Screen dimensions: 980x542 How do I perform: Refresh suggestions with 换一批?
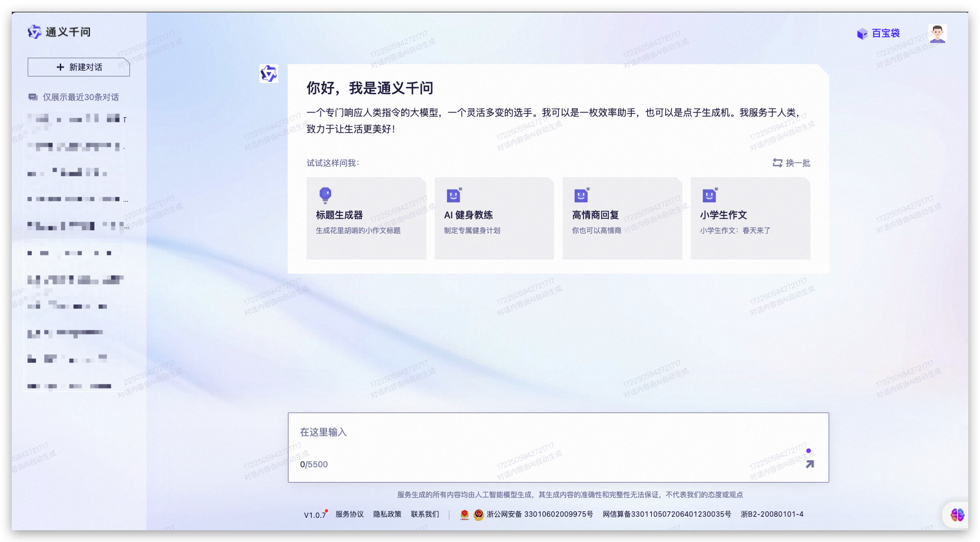(x=791, y=163)
